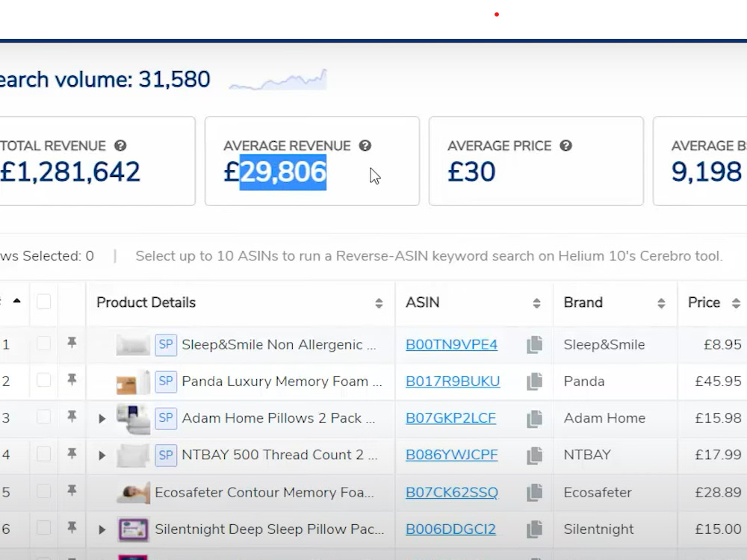Toggle the select-all checkbox in table header
747x560 pixels.
tap(44, 302)
